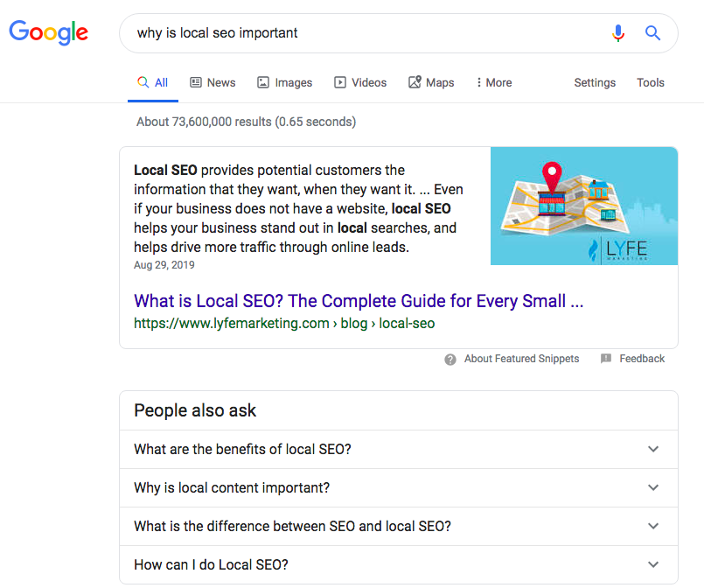Expand 'Why is local content important?' question
This screenshot has height=588, width=704.
click(x=399, y=488)
